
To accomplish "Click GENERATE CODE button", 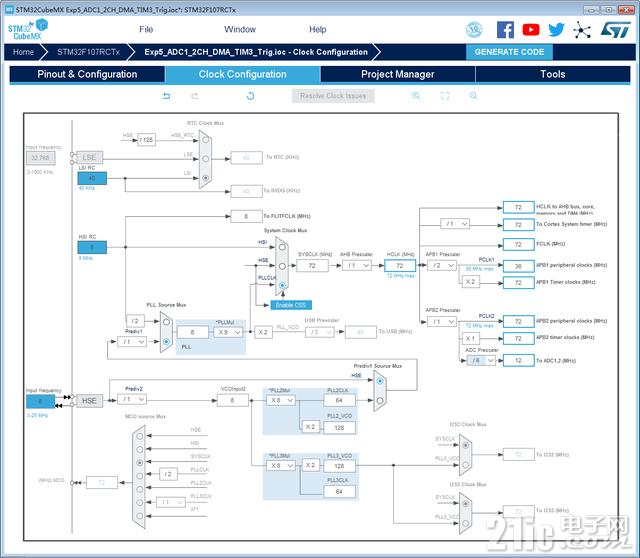I will pos(509,52).
